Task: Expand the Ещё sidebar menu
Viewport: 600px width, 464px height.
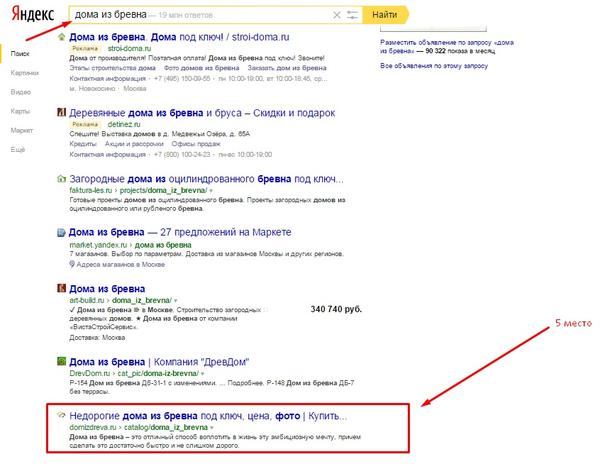Action: tap(18, 149)
